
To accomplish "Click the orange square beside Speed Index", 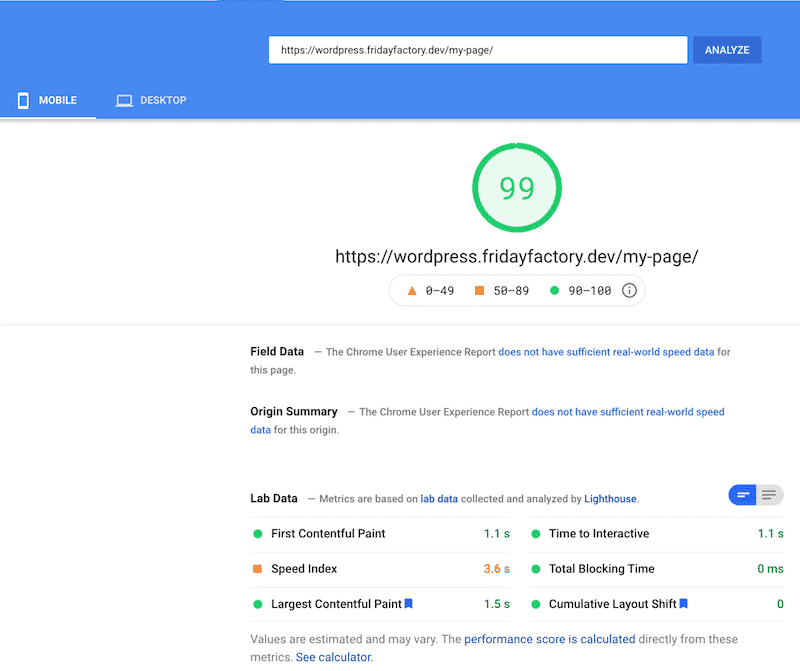I will [257, 569].
